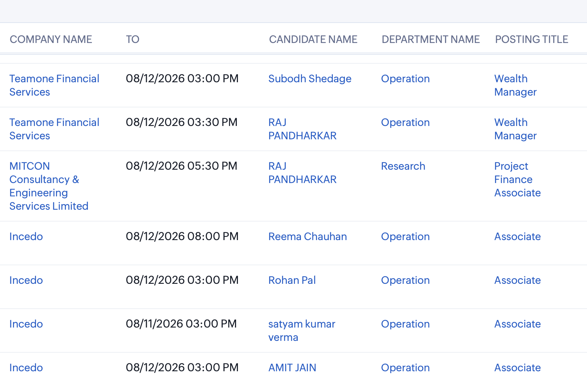
Task: Open RAJ PANDHARKAR in the 05:30 PM row
Action: pos(302,173)
